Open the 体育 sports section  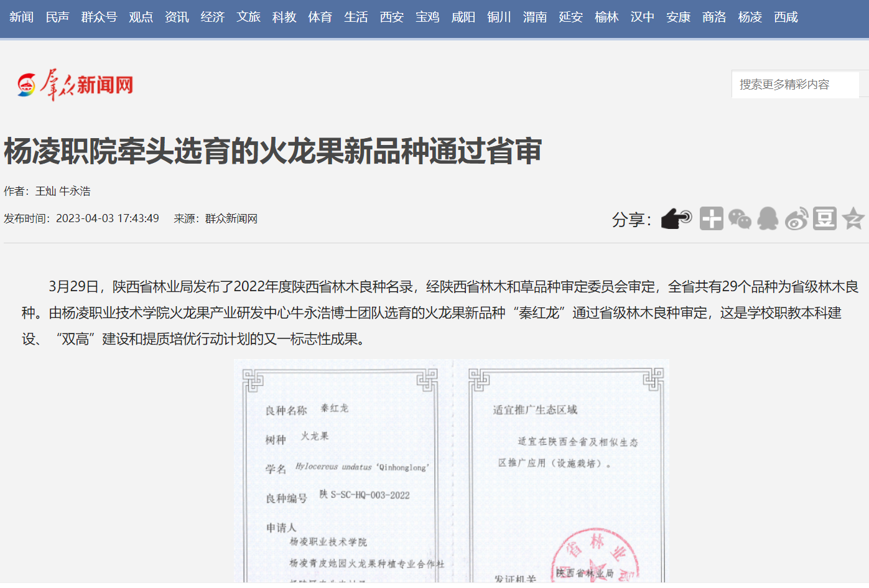[x=320, y=17]
